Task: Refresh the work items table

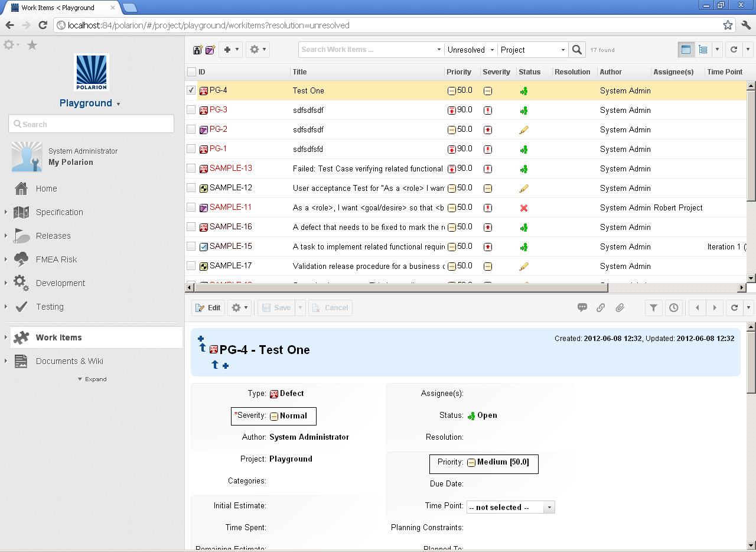Action: click(x=734, y=50)
